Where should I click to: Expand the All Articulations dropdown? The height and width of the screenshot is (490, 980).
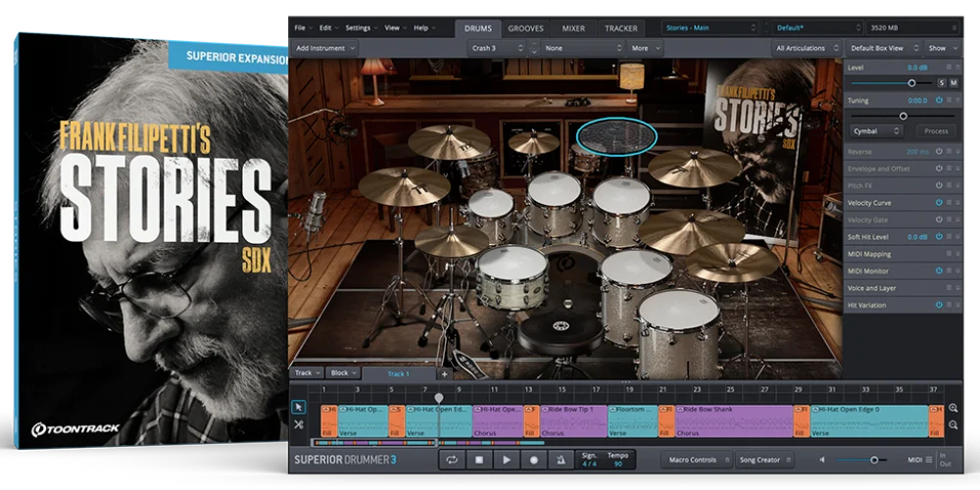point(806,47)
